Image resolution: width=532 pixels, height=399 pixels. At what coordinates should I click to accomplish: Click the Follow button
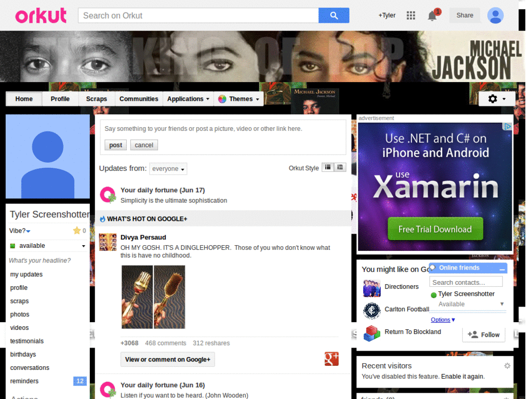484,335
